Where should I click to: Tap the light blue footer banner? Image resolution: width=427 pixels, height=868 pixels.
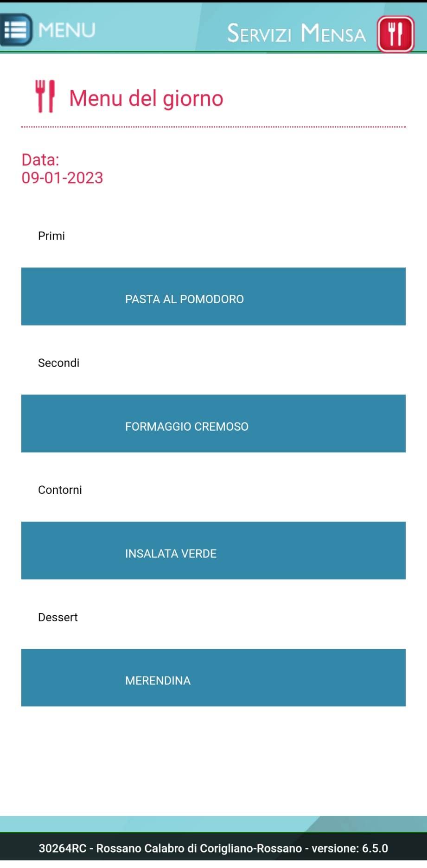pyautogui.click(x=213, y=824)
